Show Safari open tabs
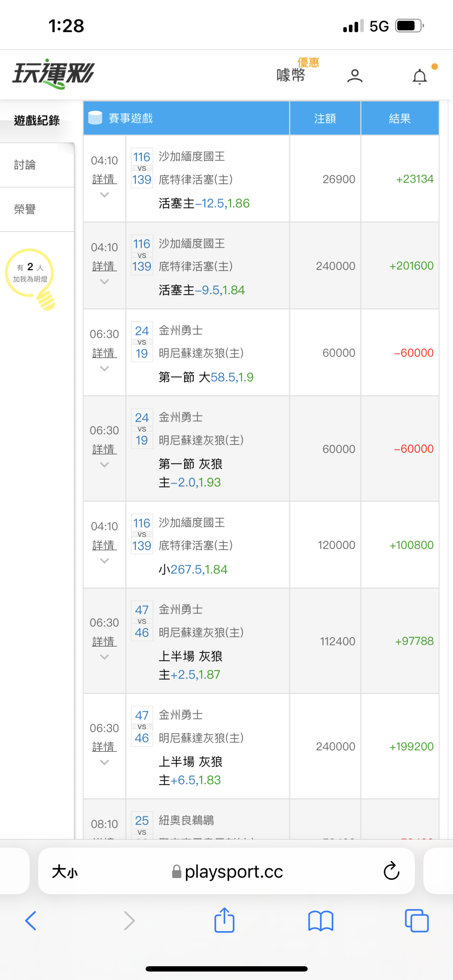Image resolution: width=453 pixels, height=980 pixels. 417,921
